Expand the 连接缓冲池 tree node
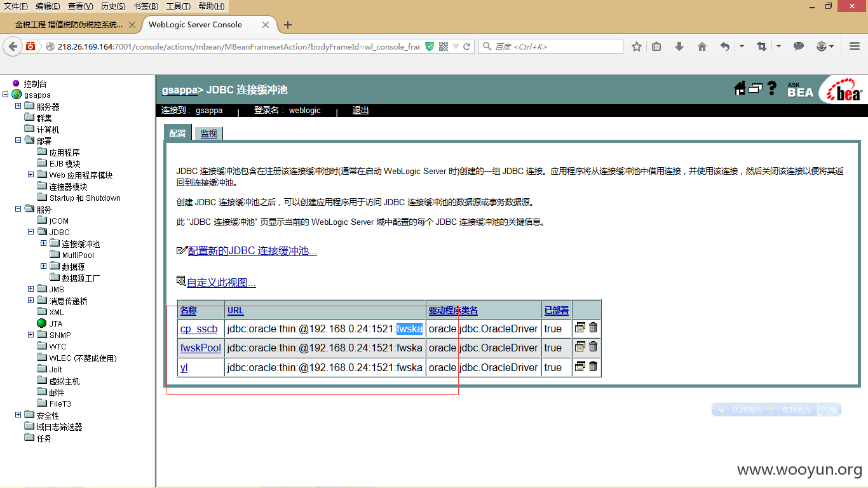The width and height of the screenshot is (868, 488). [43, 243]
